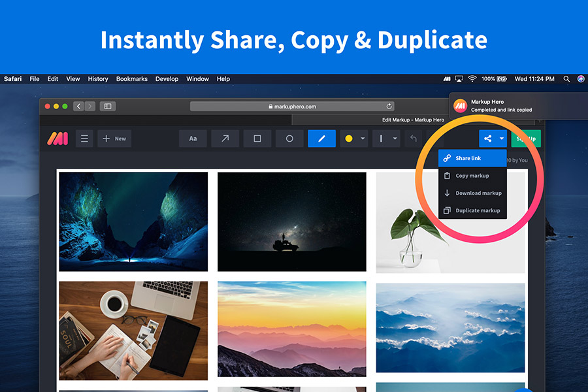588x392 pixels.
Task: Click the blue share icon button
Action: (487, 139)
